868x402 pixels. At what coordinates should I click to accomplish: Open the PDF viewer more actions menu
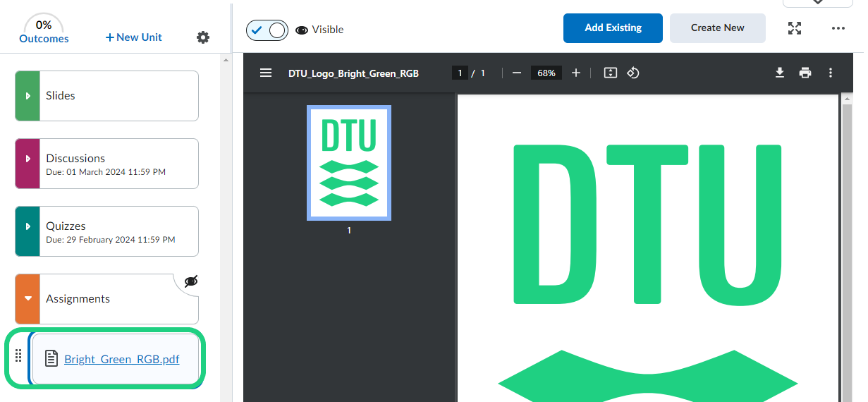click(831, 73)
